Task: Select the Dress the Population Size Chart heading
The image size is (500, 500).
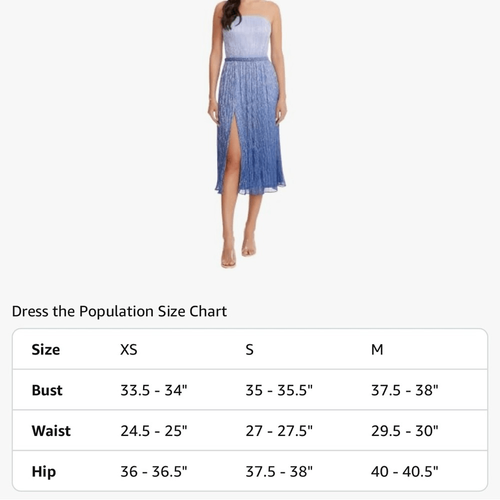Action: pyautogui.click(x=119, y=311)
